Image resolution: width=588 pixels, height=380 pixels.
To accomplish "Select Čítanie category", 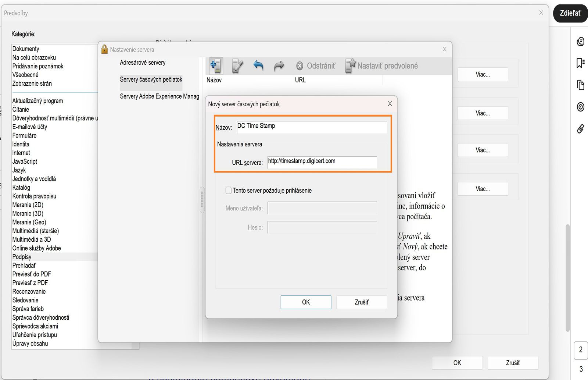I will 21,109.
